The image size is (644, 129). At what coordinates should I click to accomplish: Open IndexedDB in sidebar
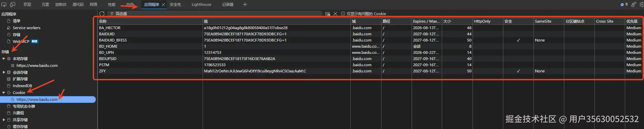coord(22,86)
